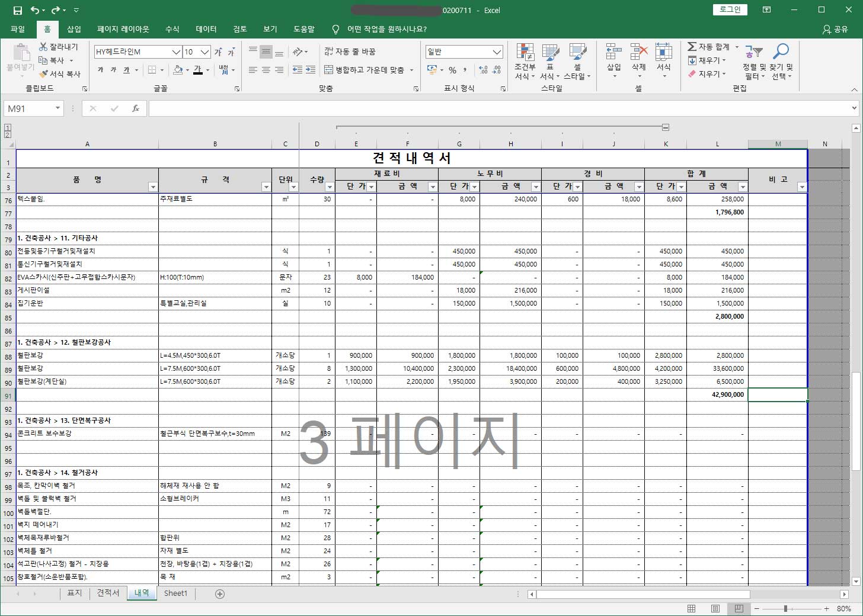The image size is (863, 616).
Task: Open the 견적서 sheet tab
Action: coord(108,593)
